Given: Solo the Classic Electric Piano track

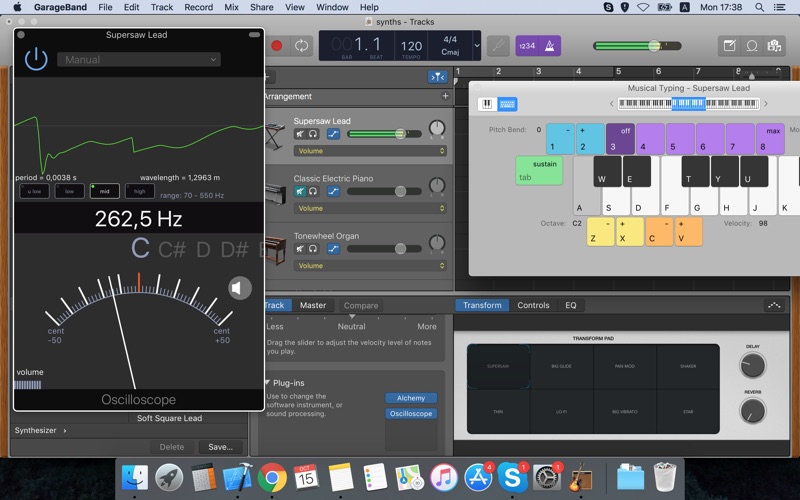Looking at the screenshot, I should (313, 191).
